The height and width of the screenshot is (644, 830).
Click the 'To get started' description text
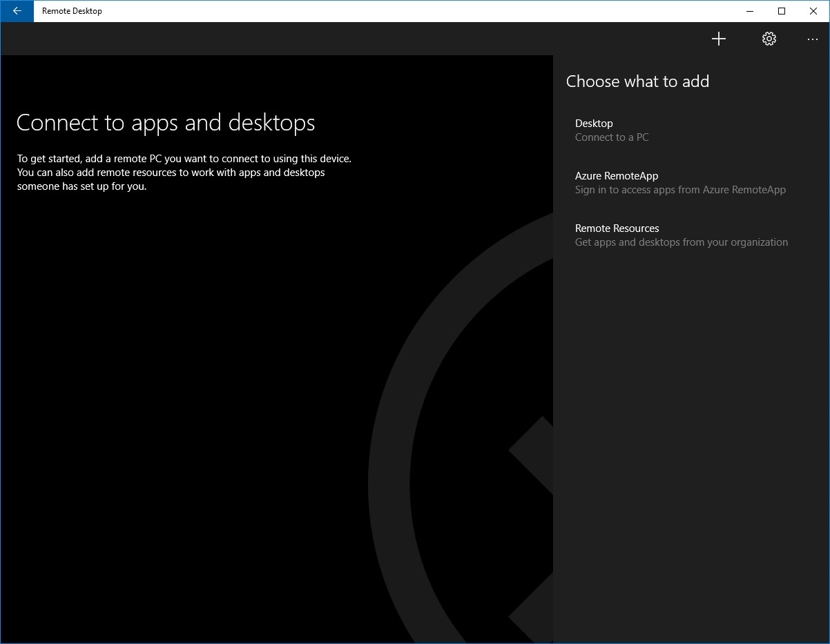tap(184, 172)
